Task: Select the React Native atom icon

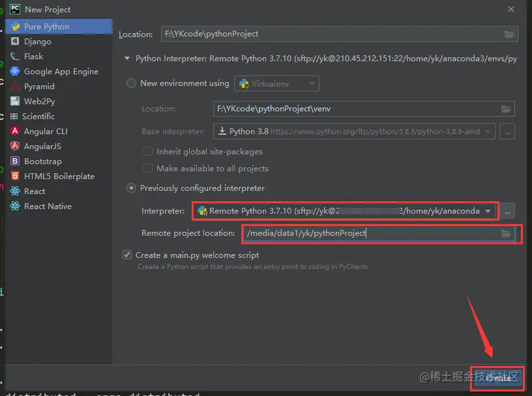Action: click(15, 206)
